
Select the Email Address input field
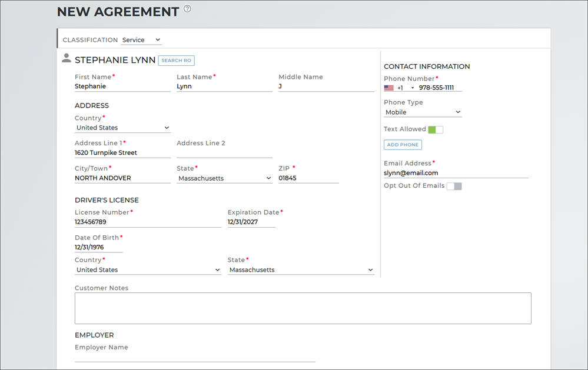pyautogui.click(x=456, y=173)
